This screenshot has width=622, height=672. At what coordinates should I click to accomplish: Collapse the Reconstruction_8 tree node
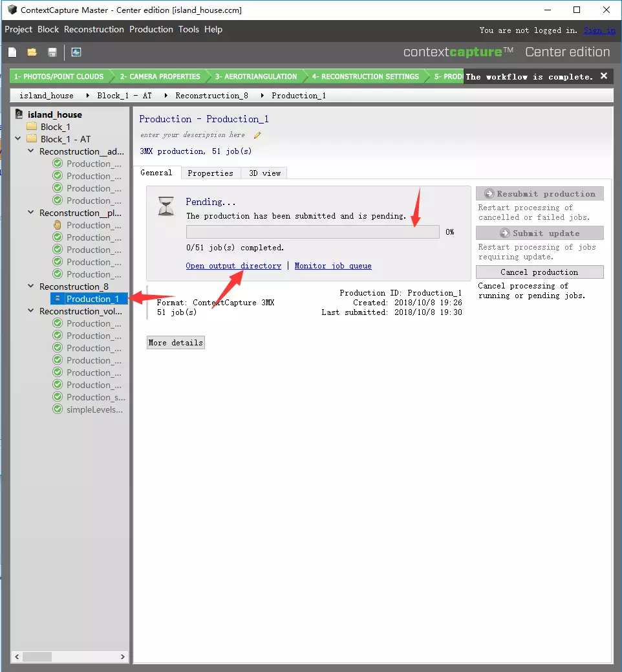[31, 286]
